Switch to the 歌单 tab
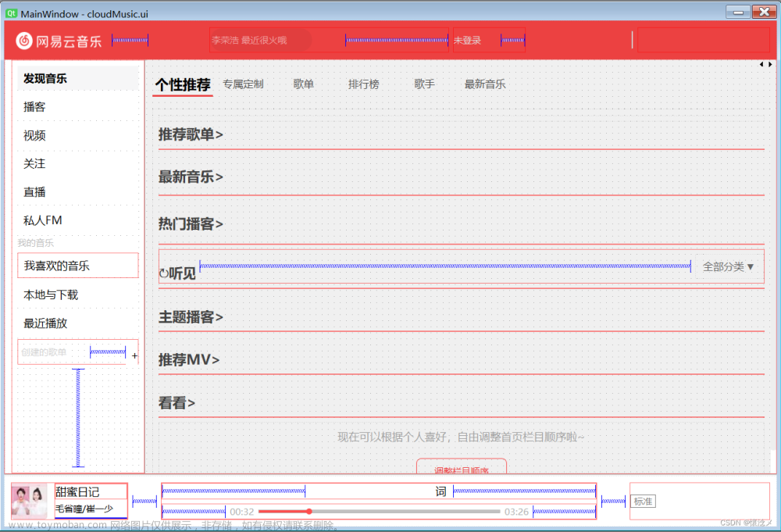The image size is (781, 532). [303, 84]
